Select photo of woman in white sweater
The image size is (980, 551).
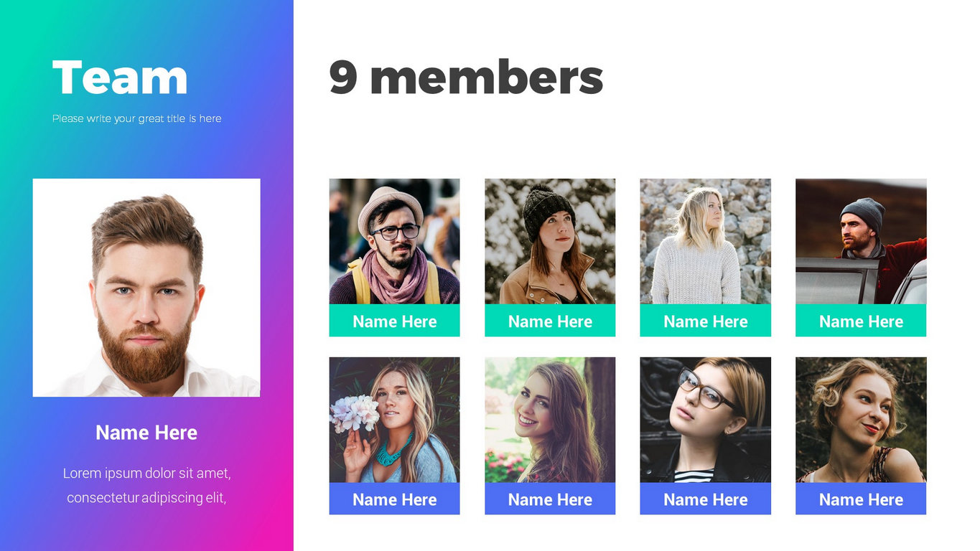click(705, 241)
